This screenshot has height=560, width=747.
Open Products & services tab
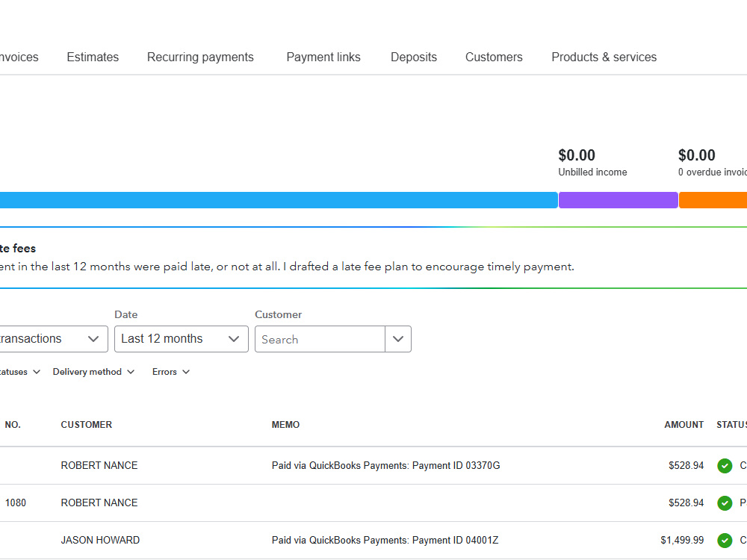click(604, 57)
